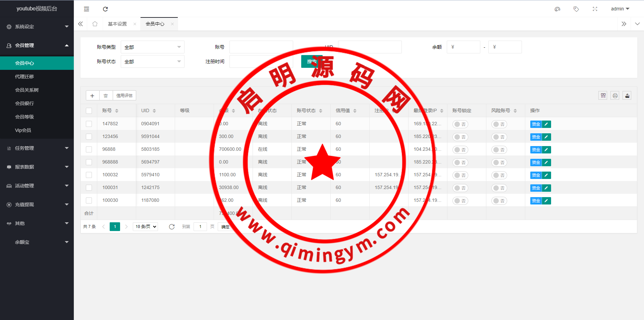The width and height of the screenshot is (644, 320).
Task: Print the table using printer icon
Action: [x=615, y=96]
